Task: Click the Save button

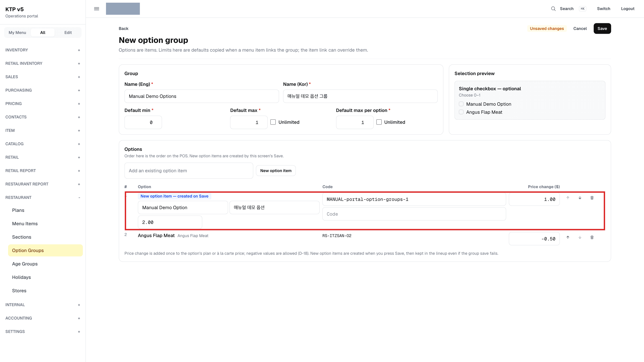Action: (602, 28)
